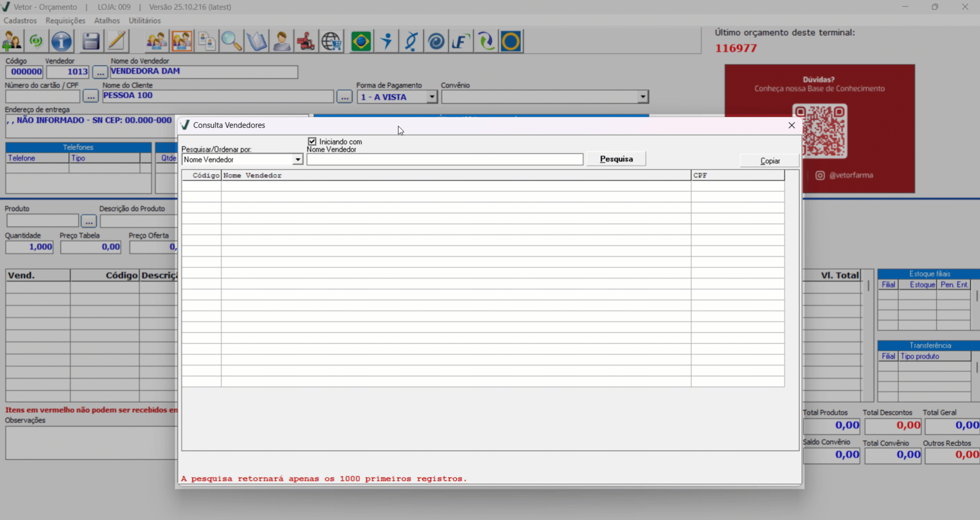Click the pencil edit icon
Viewport: 980px width, 520px height.
click(x=116, y=41)
